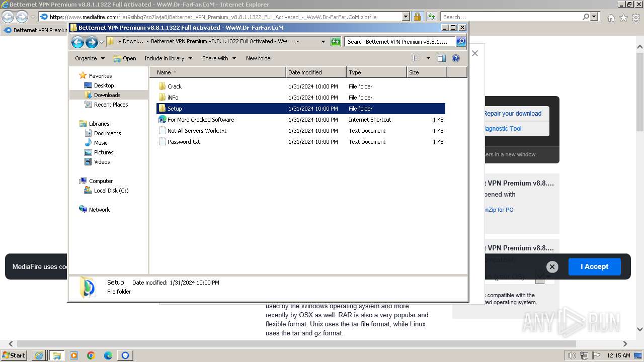Sort by Size column header

coord(427,72)
